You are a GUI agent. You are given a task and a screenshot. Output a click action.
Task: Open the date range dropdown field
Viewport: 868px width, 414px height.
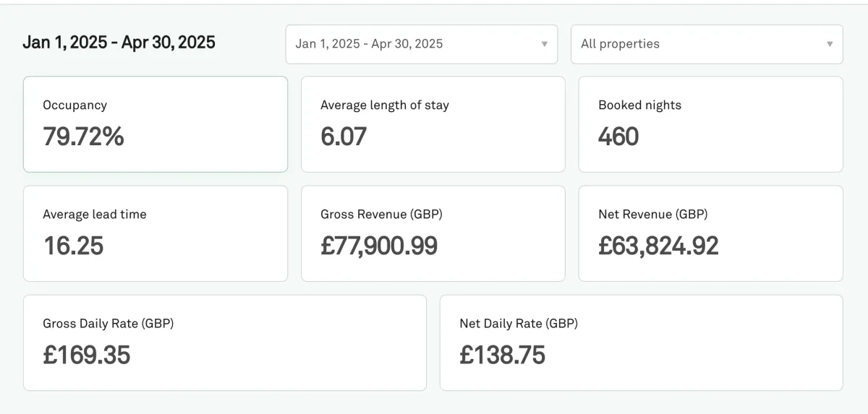(422, 44)
